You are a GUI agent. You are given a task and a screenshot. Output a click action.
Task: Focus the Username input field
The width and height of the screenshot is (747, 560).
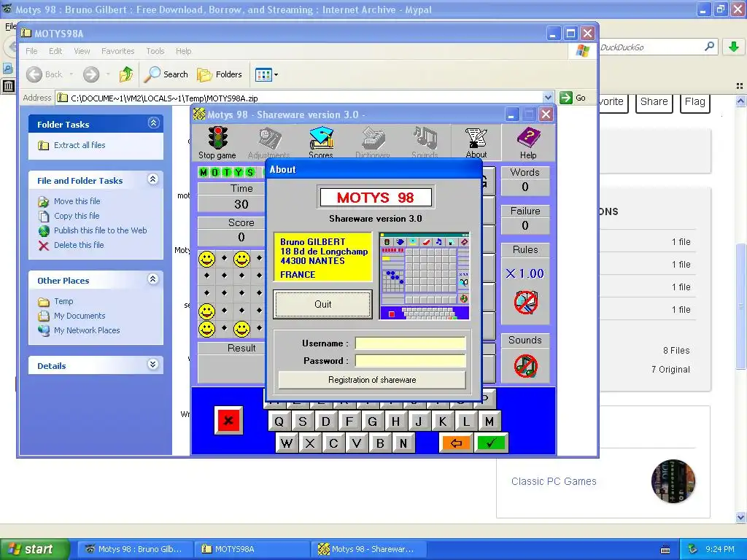[x=410, y=343]
